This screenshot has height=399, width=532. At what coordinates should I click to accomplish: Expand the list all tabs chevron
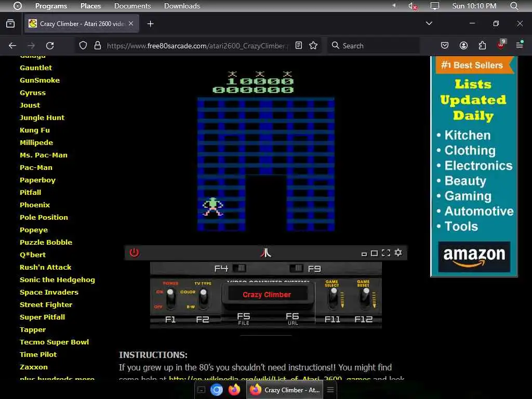pyautogui.click(x=429, y=23)
